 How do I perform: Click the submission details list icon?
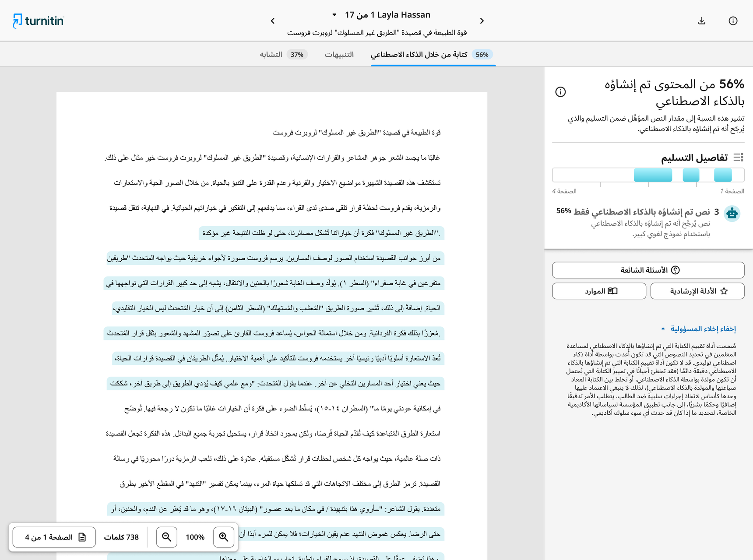(739, 157)
